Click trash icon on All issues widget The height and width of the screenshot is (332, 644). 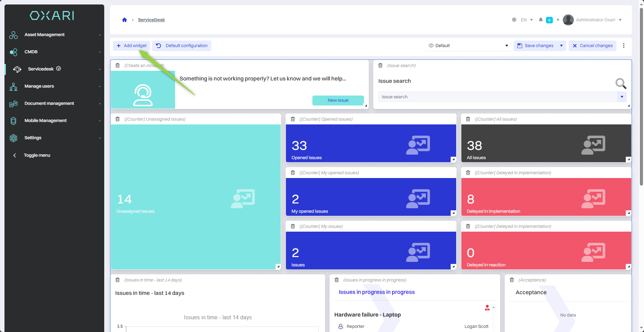468,119
